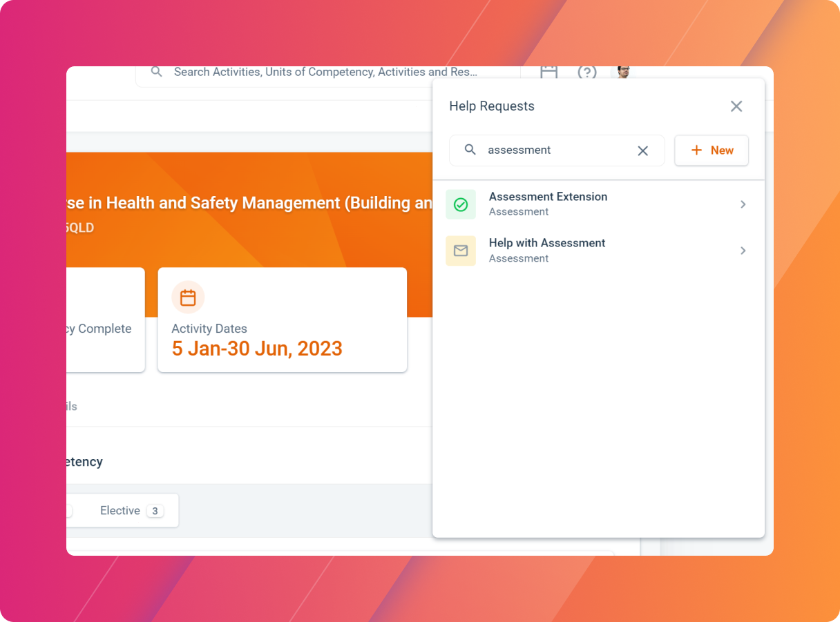840x622 pixels.
Task: Click the magnifier icon in the top search bar
Action: (156, 72)
